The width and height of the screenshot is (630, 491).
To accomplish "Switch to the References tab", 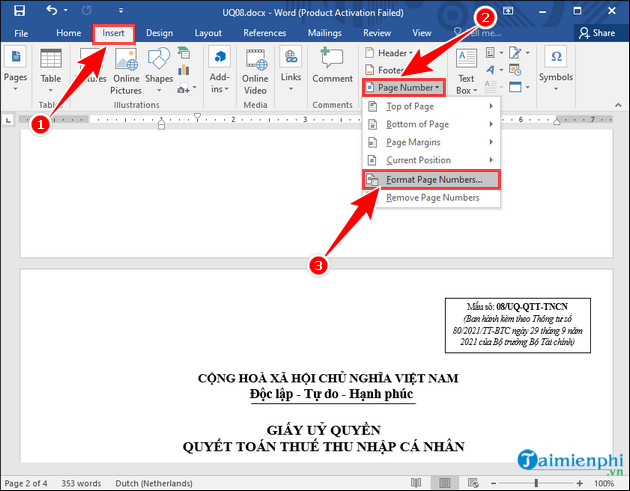I will click(265, 33).
